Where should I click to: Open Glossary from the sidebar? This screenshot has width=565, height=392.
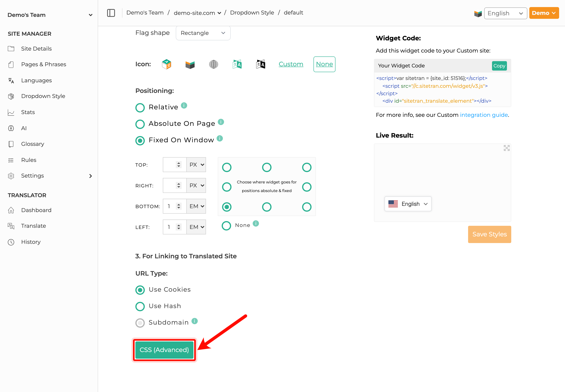[x=32, y=144]
